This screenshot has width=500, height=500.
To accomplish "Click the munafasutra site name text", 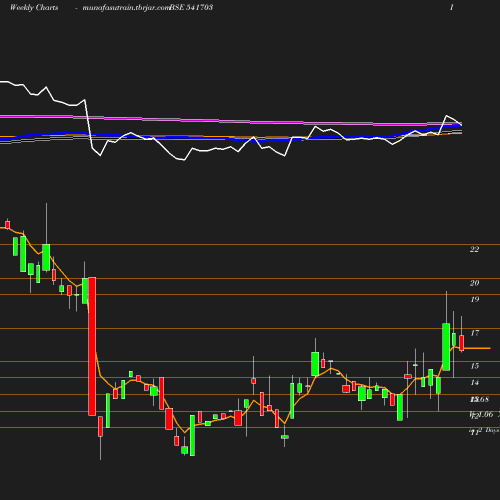I will click(126, 8).
